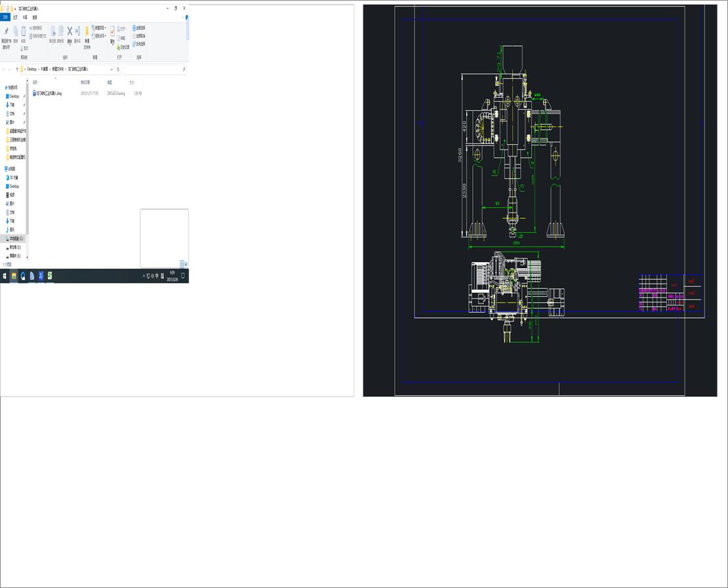Click the ZWCAD Drawing type cell
Viewport: 728px width, 588px height.
116,93
